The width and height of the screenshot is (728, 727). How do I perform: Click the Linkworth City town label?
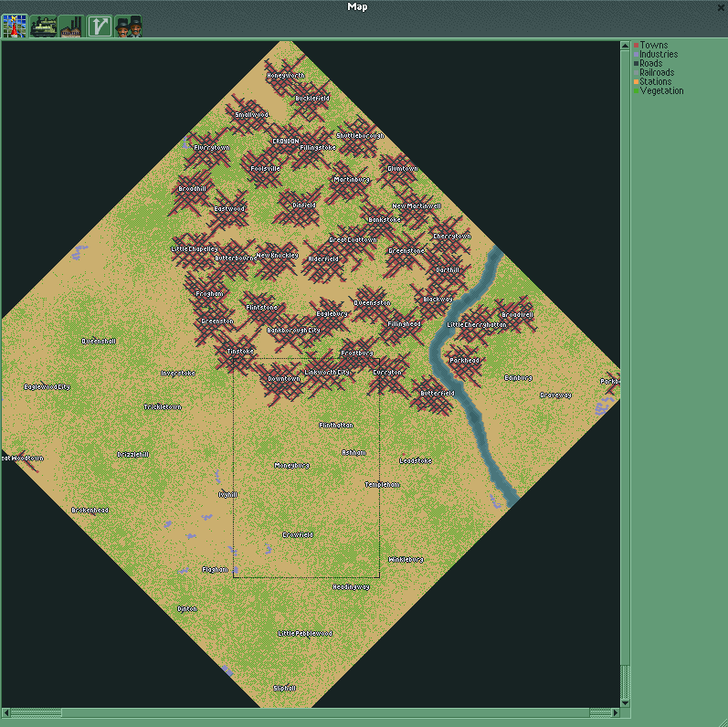coord(327,373)
